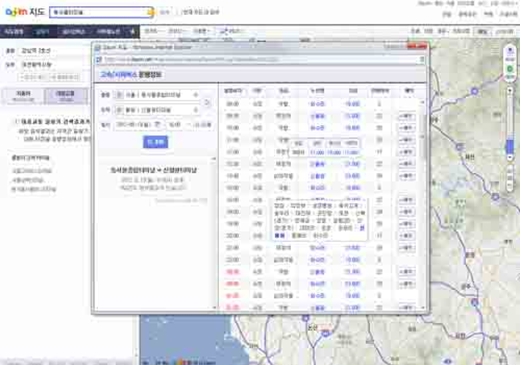Open the second tab in the dark sidebar bar
Image resolution: width=521 pixels, height=365 pixels.
(42, 32)
